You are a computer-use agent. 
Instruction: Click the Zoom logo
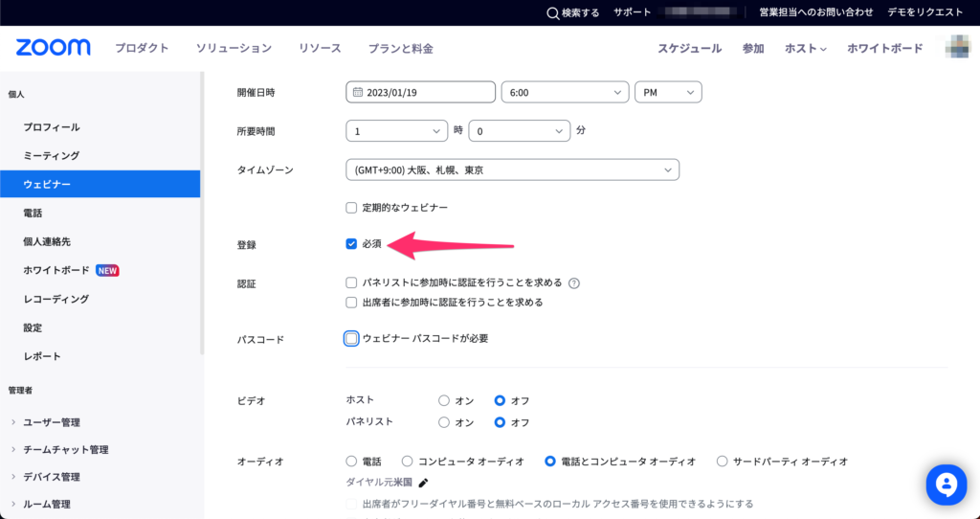[x=54, y=48]
